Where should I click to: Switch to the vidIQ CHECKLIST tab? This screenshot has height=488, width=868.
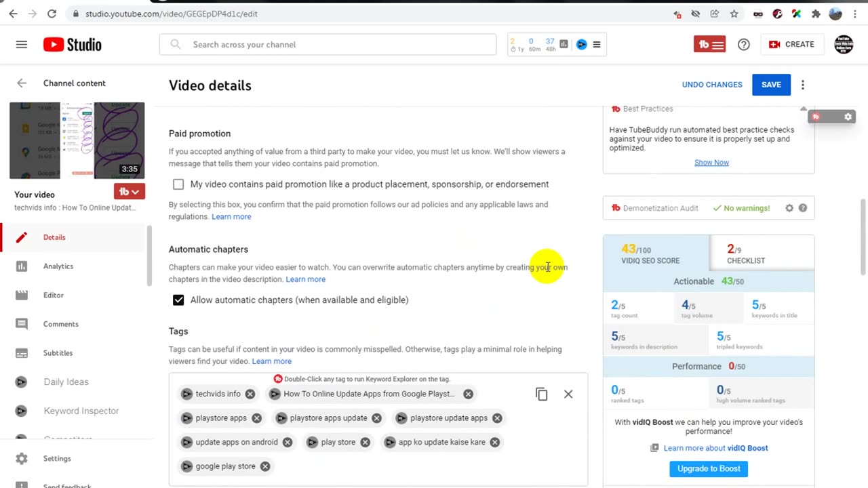(x=762, y=253)
